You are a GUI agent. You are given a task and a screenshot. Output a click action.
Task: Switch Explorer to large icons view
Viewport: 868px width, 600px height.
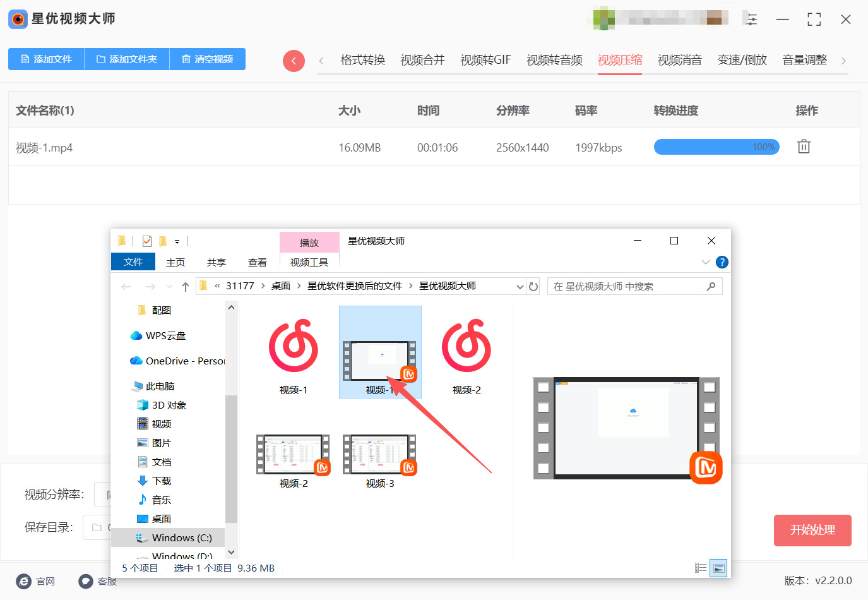[x=718, y=568]
